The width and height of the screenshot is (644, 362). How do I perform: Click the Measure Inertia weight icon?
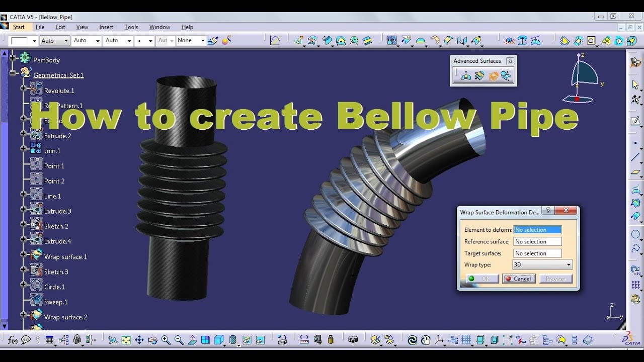(x=331, y=340)
